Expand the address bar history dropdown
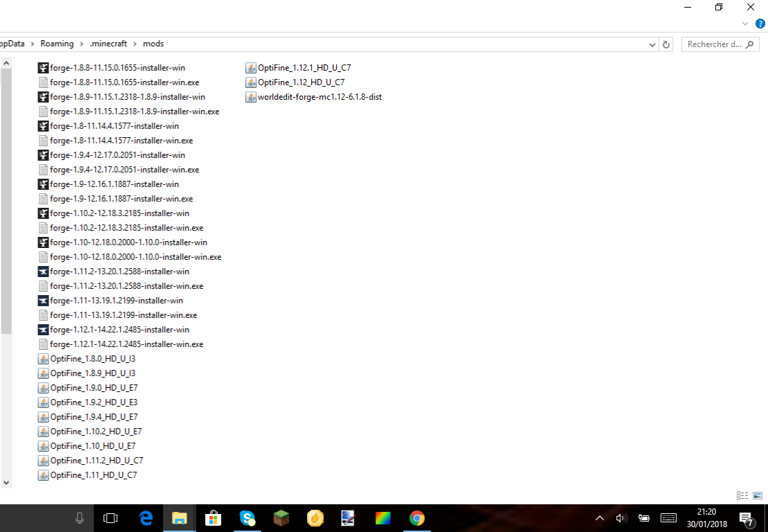 pyautogui.click(x=652, y=44)
